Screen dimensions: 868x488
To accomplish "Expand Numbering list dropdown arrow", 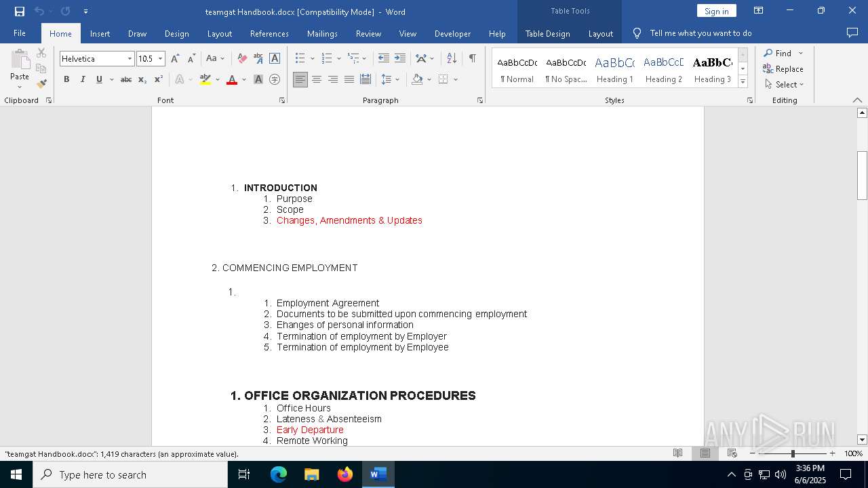I will [338, 59].
